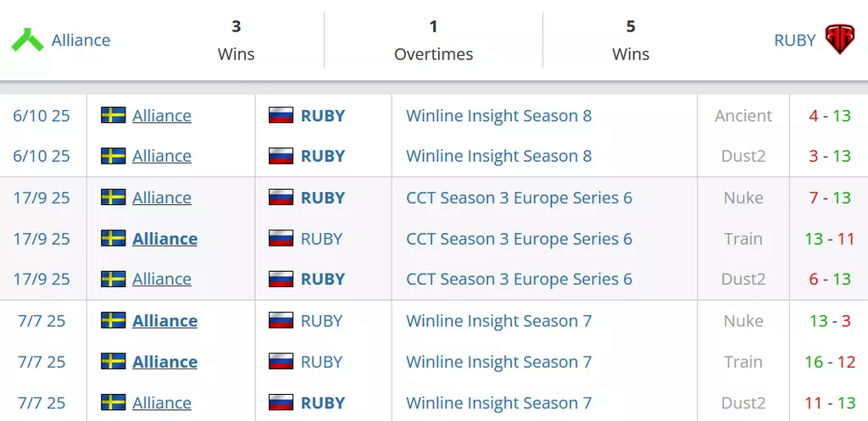Open Winline Insight Season 7 Nuke match
Viewport: 868px width, 421px height.
pos(498,321)
